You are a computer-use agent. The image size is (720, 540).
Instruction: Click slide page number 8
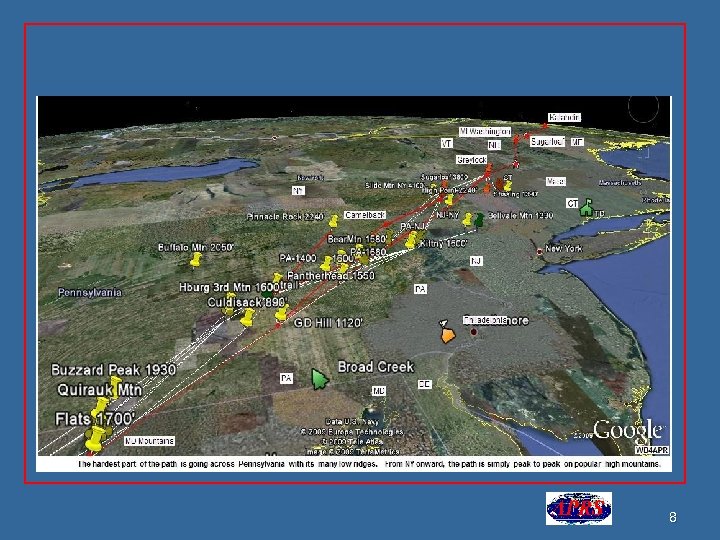click(x=673, y=518)
